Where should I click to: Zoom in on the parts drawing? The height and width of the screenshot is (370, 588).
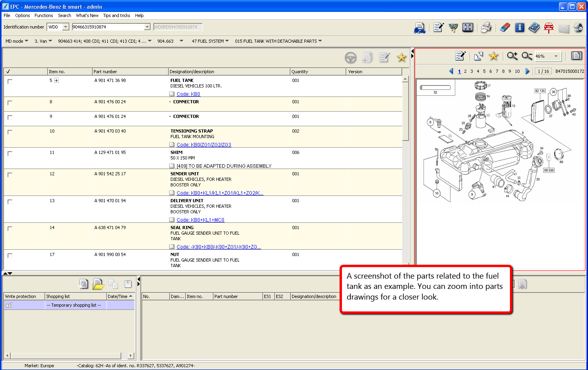tap(512, 56)
